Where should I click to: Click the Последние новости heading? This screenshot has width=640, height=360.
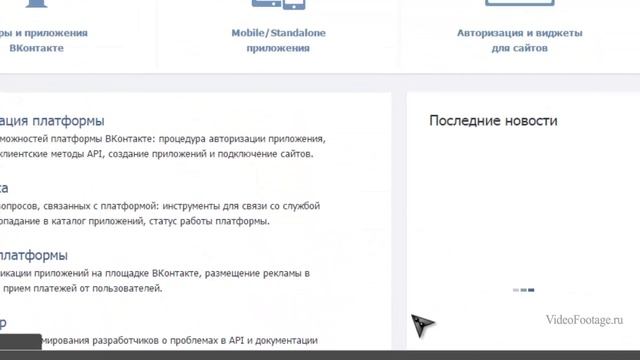tap(493, 121)
